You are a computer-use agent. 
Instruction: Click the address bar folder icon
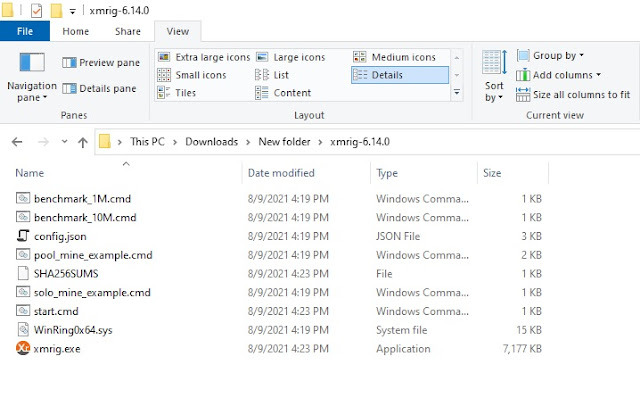105,142
